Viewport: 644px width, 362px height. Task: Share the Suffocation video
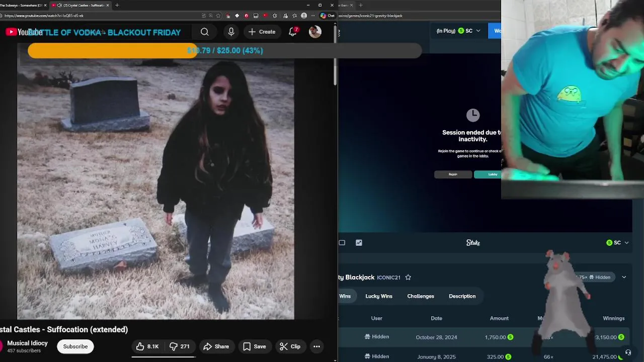[216, 346]
